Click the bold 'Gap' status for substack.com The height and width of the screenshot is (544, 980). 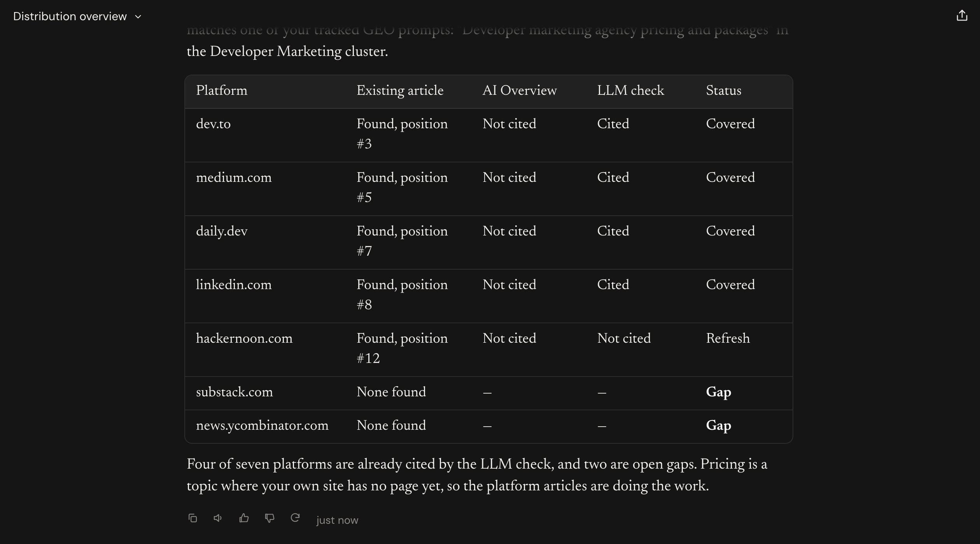pos(718,392)
